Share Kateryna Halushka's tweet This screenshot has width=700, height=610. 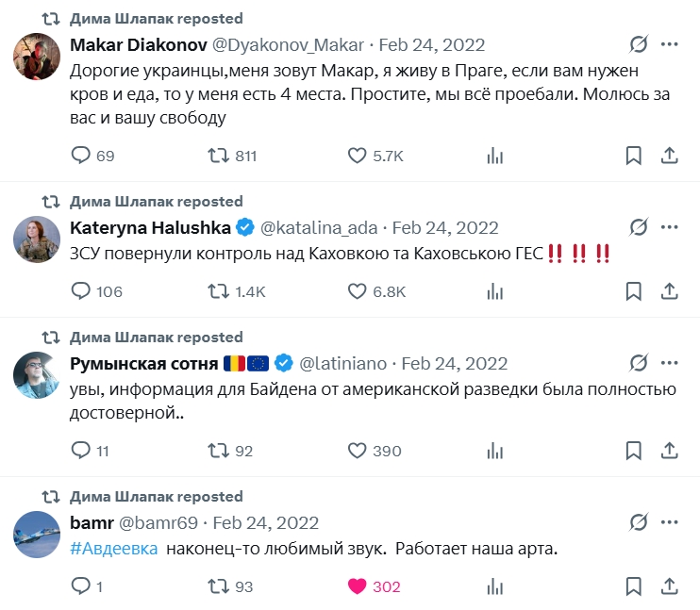click(x=668, y=291)
